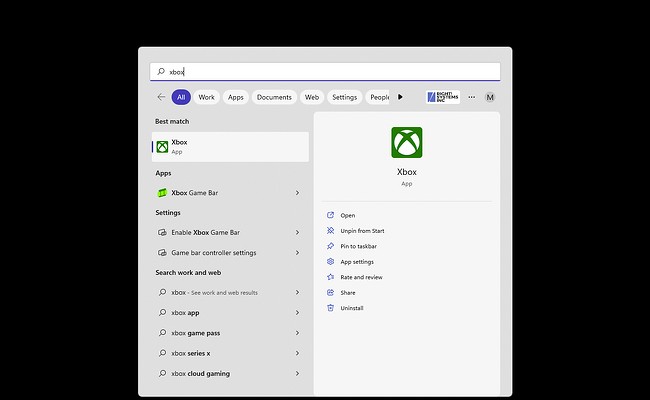Click the App settings gear icon

(330, 262)
